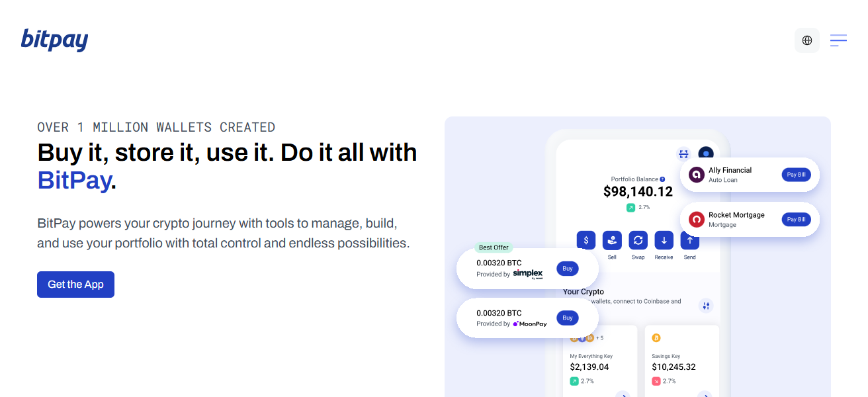Open the hamburger navigation menu
The width and height of the screenshot is (868, 397).
click(838, 40)
